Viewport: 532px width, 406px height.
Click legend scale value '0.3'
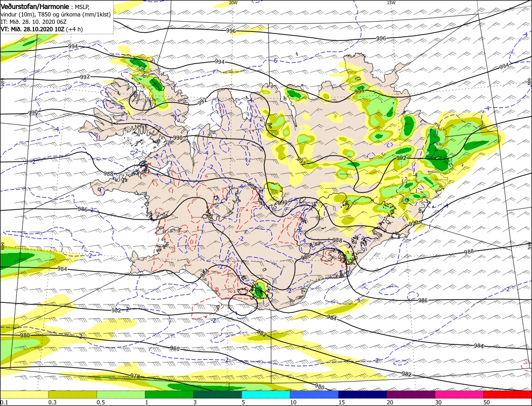pyautogui.click(x=52, y=402)
